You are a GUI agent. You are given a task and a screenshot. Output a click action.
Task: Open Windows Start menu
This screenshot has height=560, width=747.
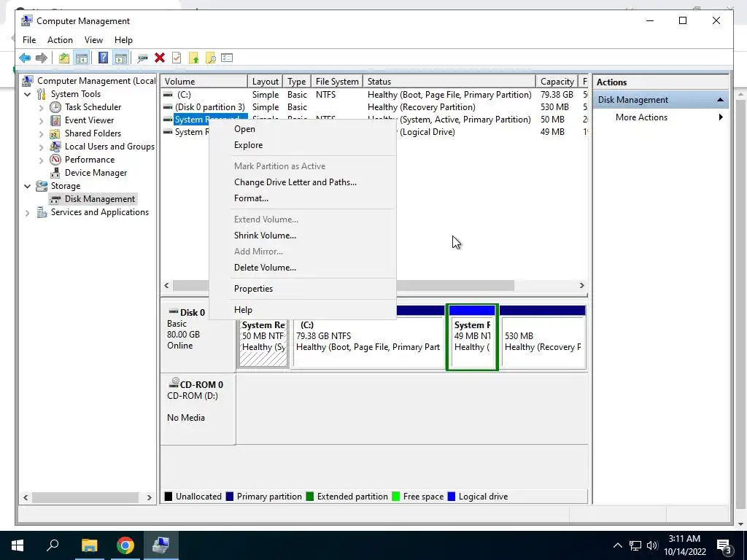pos(18,545)
